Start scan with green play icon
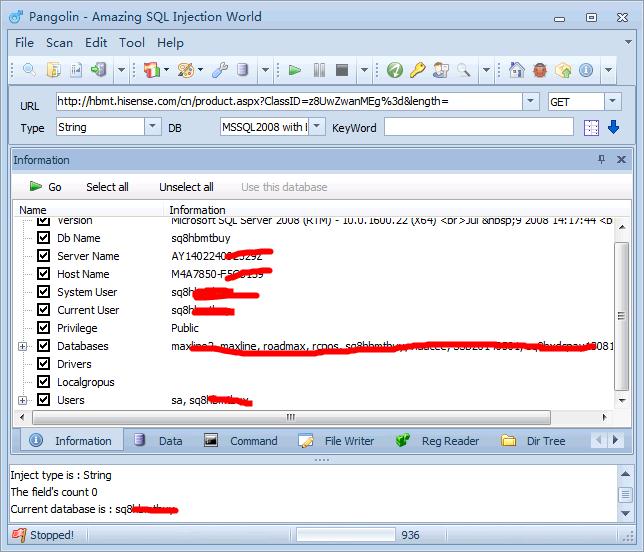The height and width of the screenshot is (552, 644). point(294,70)
